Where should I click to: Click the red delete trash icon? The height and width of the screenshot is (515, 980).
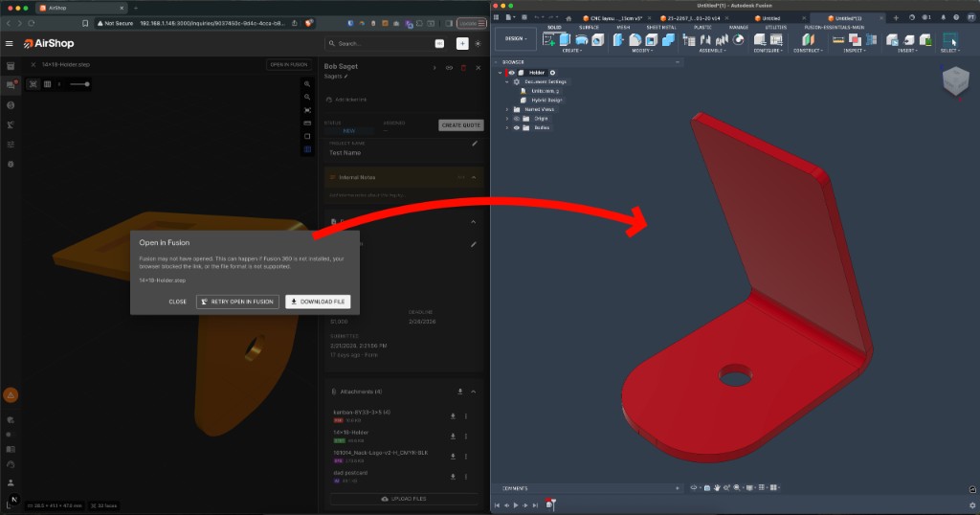pyautogui.click(x=463, y=68)
